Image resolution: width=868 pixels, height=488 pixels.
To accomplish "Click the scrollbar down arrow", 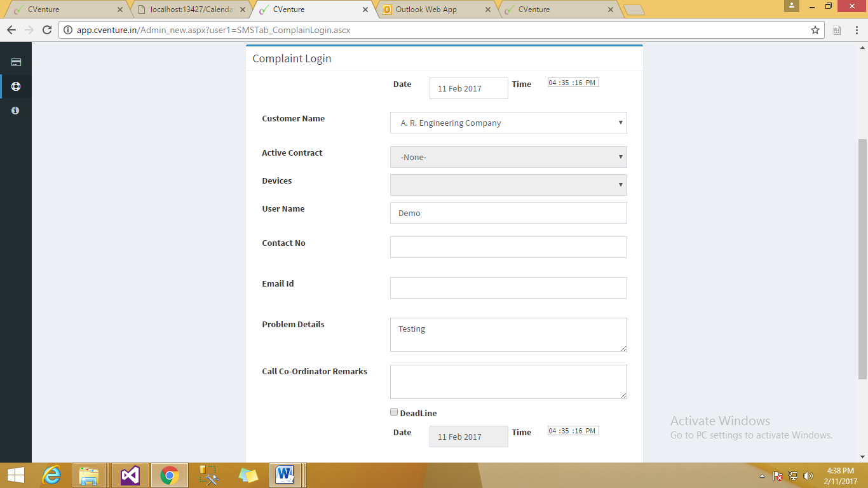I will (x=862, y=456).
